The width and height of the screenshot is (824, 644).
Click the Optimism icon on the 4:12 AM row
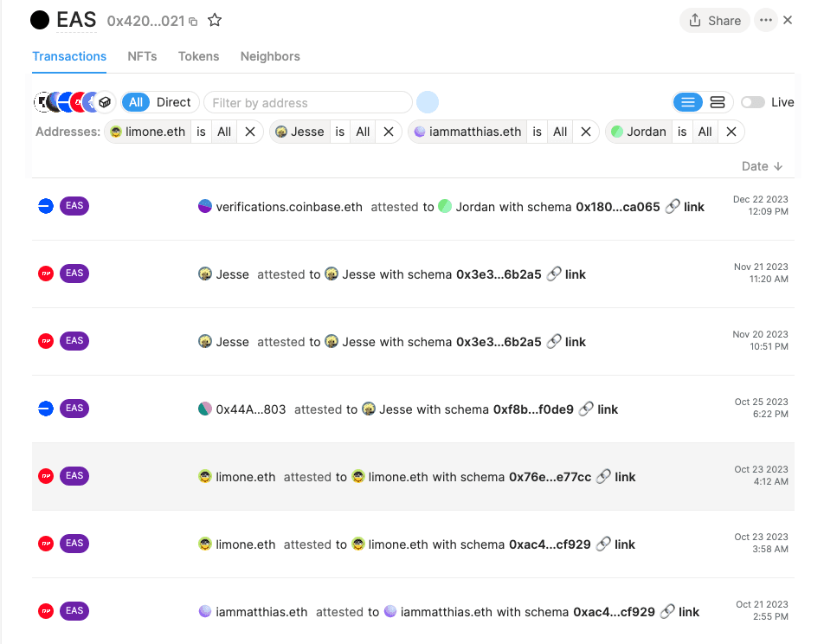(x=46, y=476)
